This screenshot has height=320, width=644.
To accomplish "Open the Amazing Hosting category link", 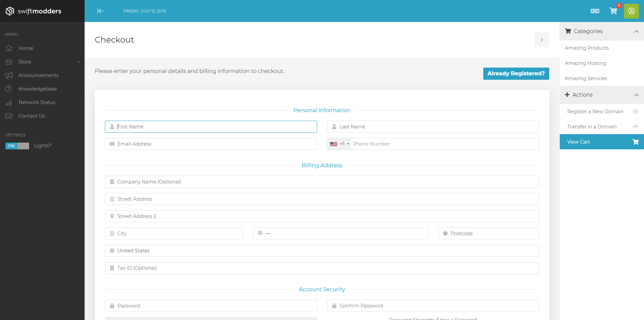I will tap(585, 63).
